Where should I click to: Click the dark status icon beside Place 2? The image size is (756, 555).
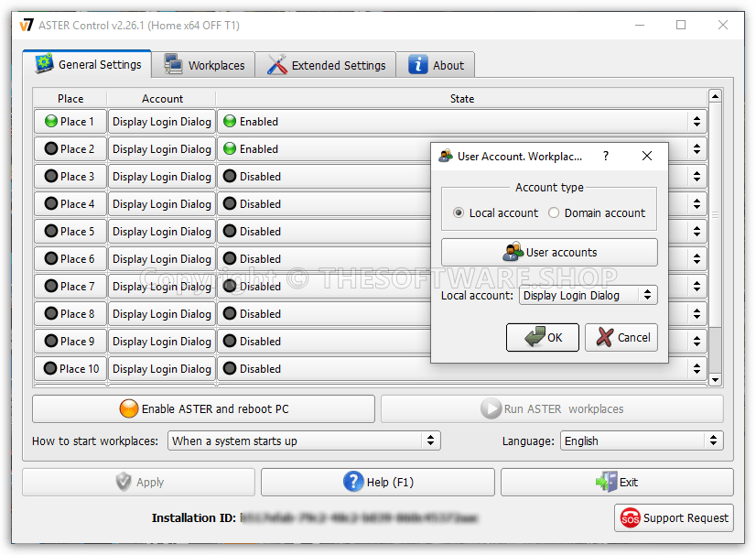(51, 148)
